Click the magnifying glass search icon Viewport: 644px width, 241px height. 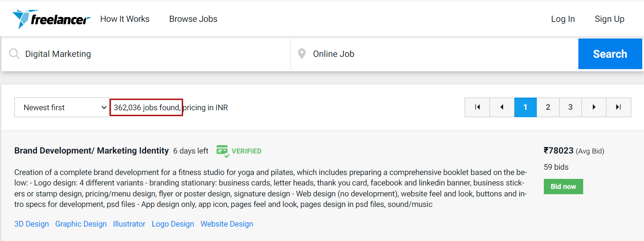[x=14, y=54]
